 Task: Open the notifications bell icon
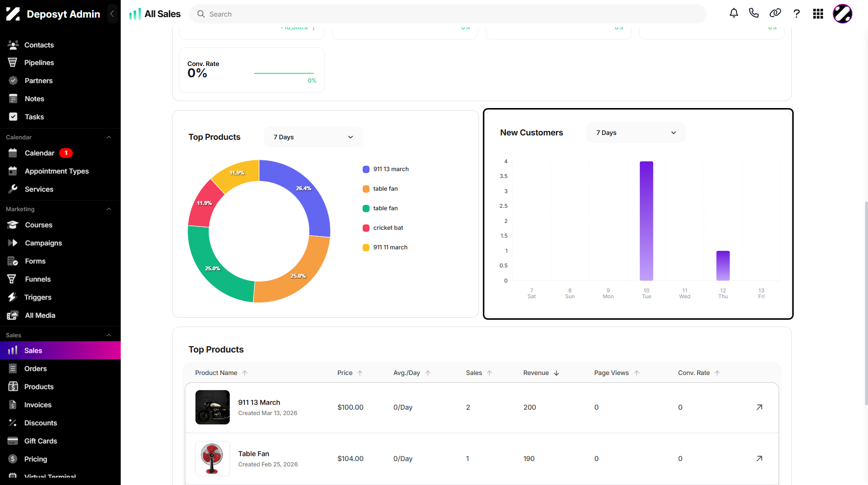tap(734, 14)
